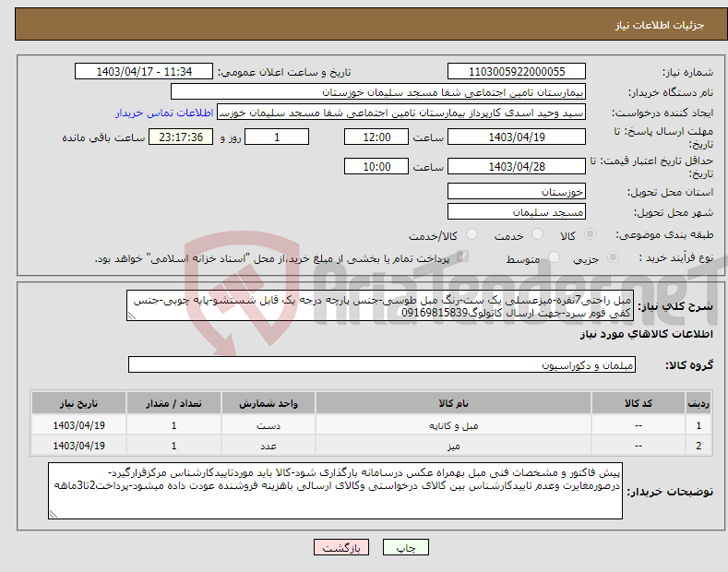
Task: Click the resize handle of description textarea
Action: click(132, 316)
